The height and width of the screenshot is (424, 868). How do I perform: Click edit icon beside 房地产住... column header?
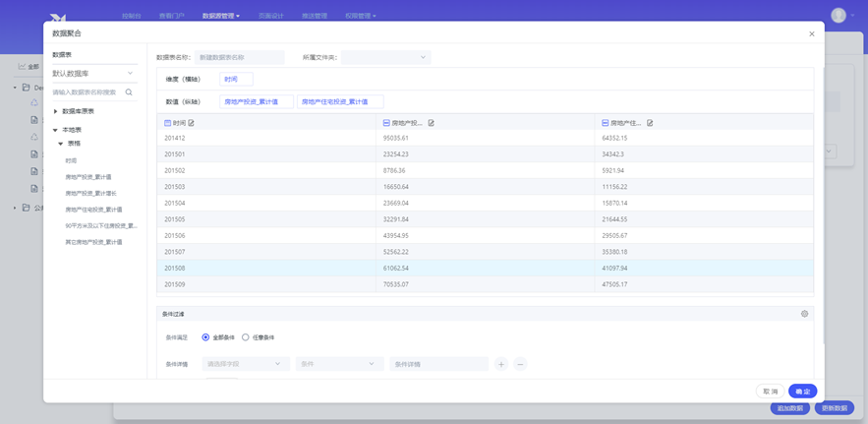(x=650, y=123)
